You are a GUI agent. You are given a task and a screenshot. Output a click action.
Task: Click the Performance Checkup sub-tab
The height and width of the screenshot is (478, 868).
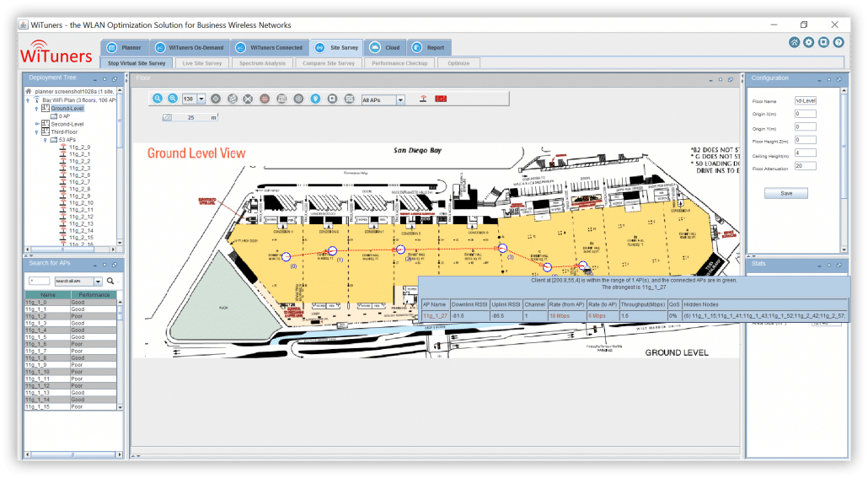click(x=399, y=63)
